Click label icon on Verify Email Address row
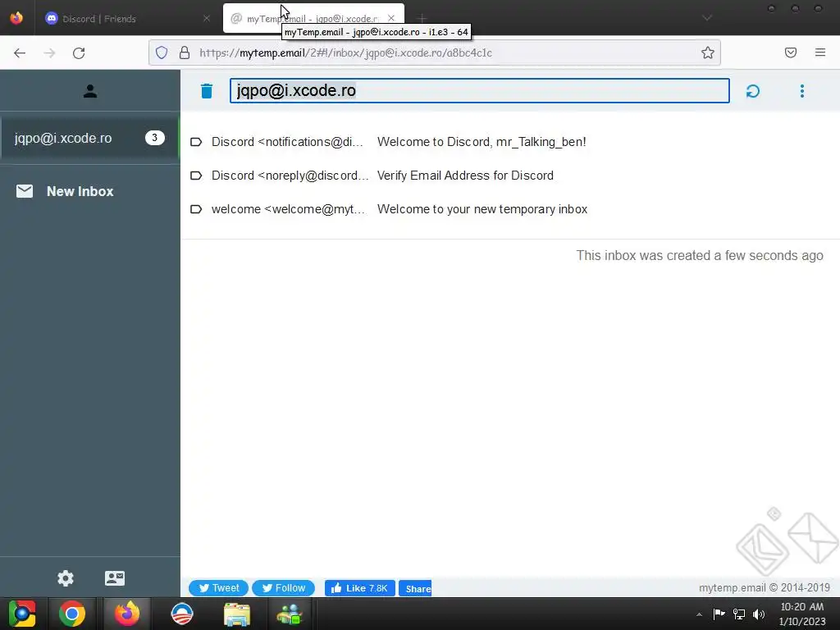 196,176
